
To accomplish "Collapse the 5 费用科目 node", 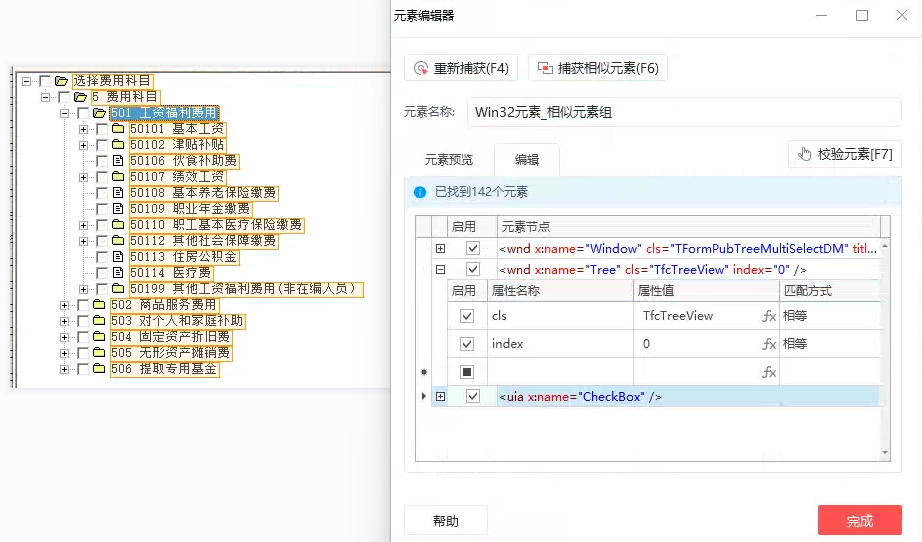I will pyautogui.click(x=45, y=97).
